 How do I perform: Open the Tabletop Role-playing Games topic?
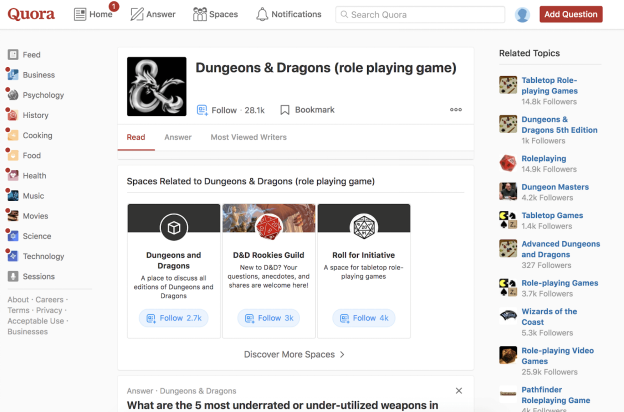click(x=549, y=85)
